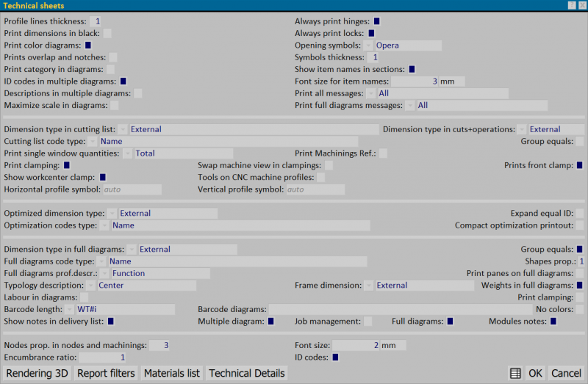This screenshot has width=588, height=384.
Task: Open Technical Details
Action: (247, 373)
